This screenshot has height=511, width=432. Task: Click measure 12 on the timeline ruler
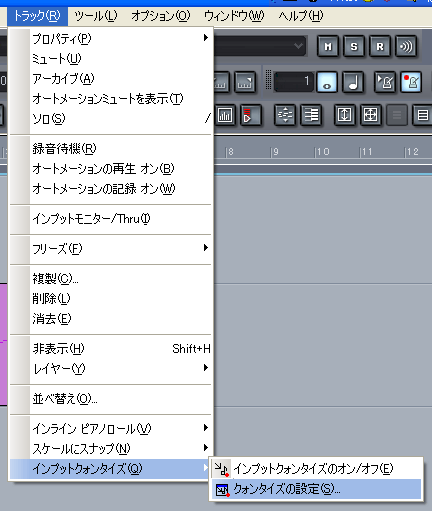coord(412,152)
